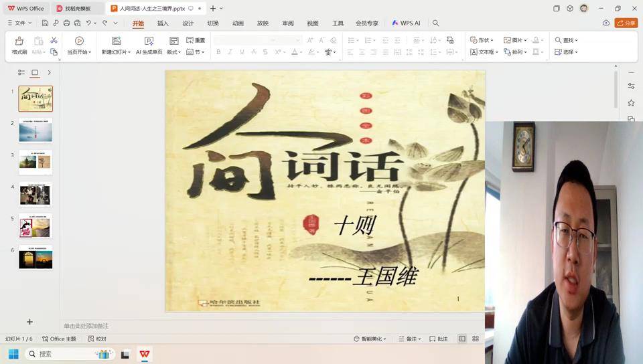Switch to the View (视图) tab
The image size is (643, 364).
313,23
